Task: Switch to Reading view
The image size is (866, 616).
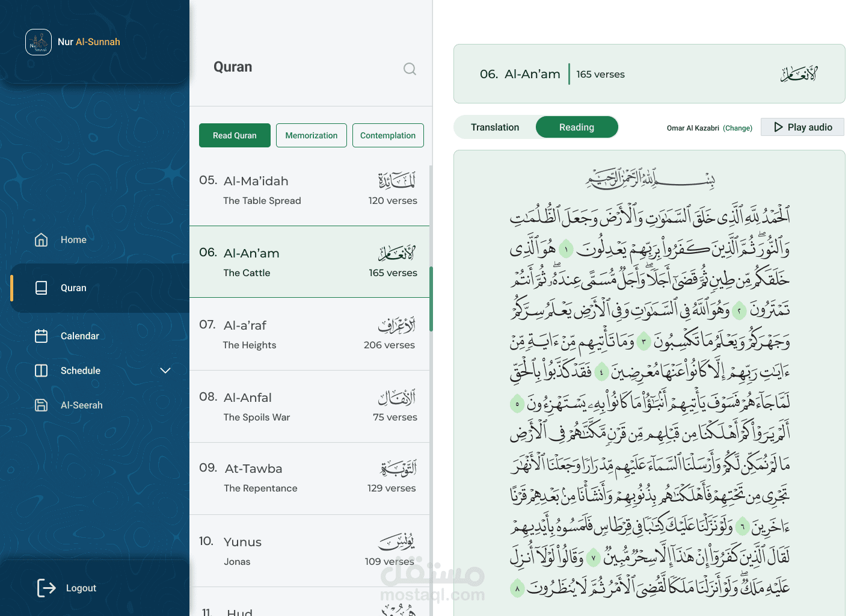Action: coord(577,127)
